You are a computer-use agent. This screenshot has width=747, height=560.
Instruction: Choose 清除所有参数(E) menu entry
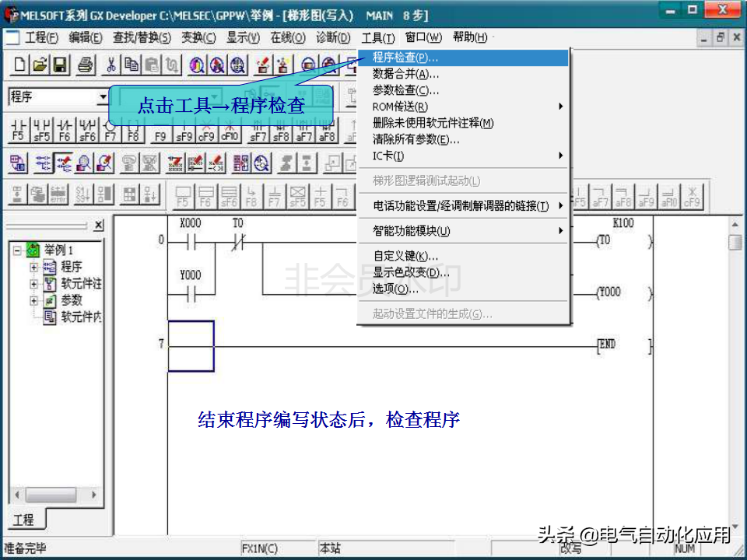(x=462, y=139)
